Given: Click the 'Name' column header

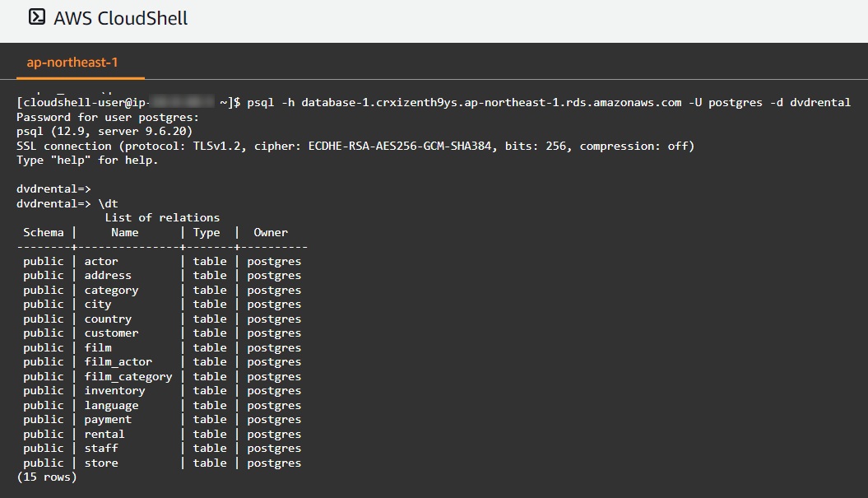Looking at the screenshot, I should pos(124,233).
